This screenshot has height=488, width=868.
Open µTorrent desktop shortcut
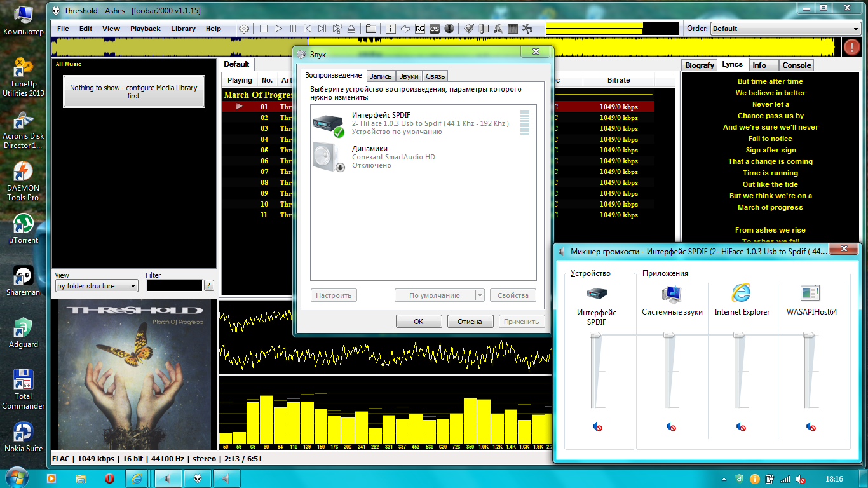(24, 227)
